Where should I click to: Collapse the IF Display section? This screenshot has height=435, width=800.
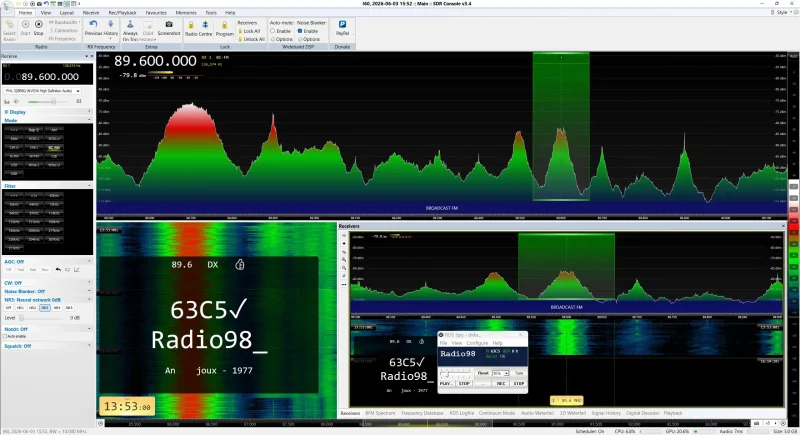click(x=90, y=112)
